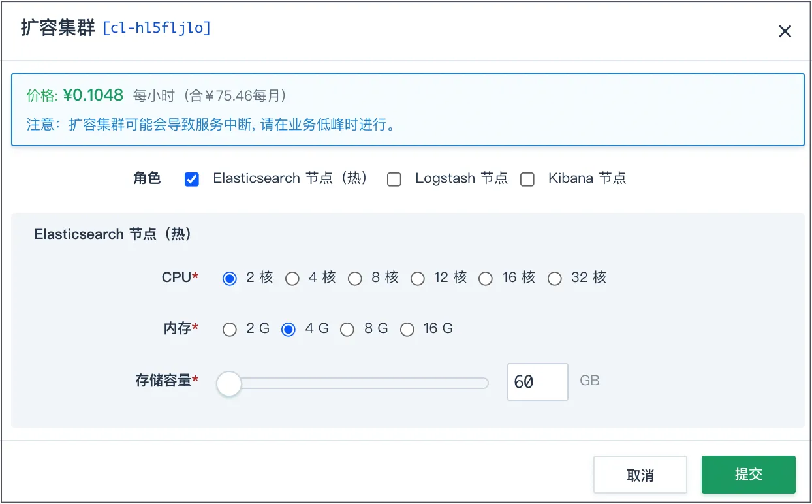Enable the Logstash 节点 role checkbox

point(394,180)
